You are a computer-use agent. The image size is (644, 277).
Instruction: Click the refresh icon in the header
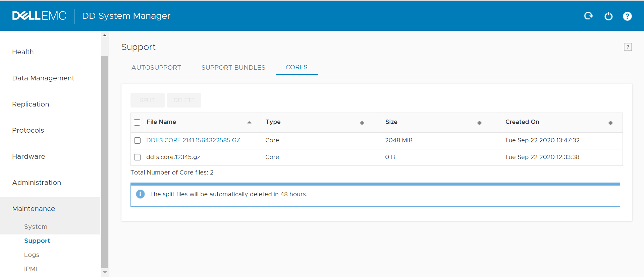click(x=588, y=16)
